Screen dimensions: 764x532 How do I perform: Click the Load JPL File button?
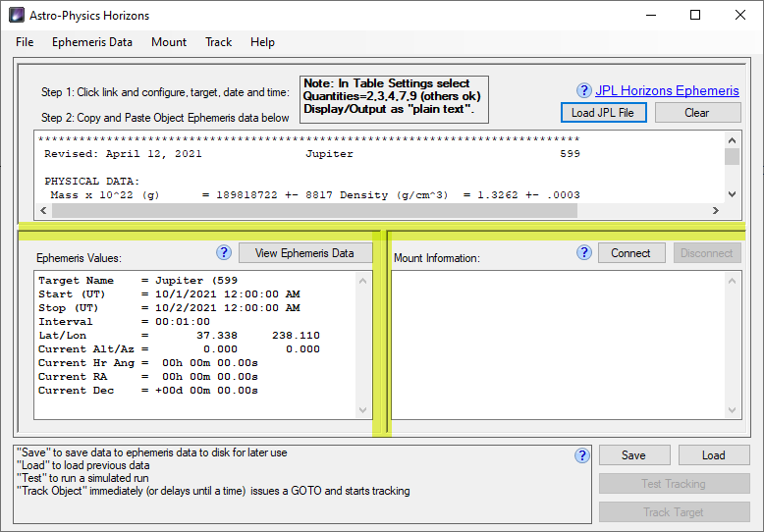603,113
